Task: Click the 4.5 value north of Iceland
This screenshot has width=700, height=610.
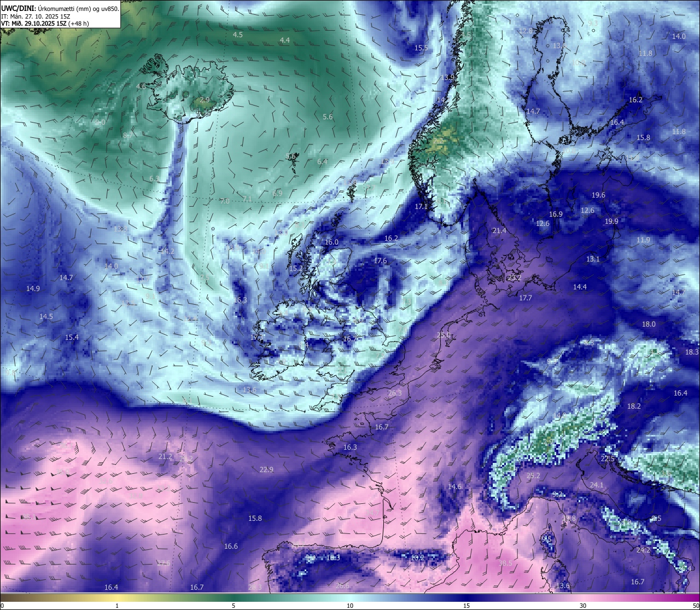Action: point(238,34)
